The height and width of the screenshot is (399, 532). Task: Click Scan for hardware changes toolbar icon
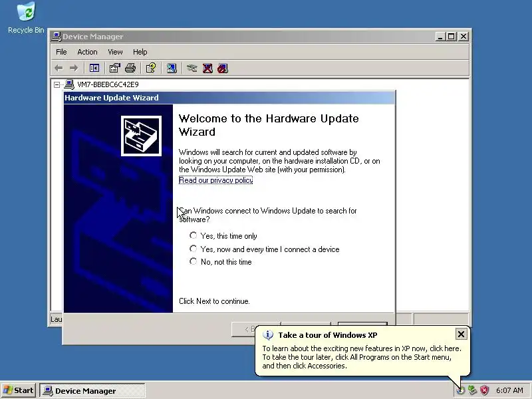pos(172,68)
